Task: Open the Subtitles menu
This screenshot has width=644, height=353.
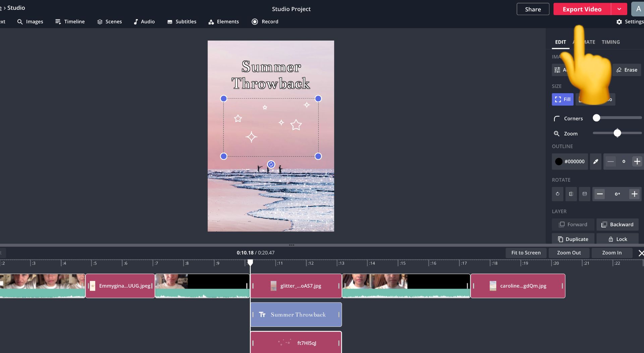Action: (182, 22)
